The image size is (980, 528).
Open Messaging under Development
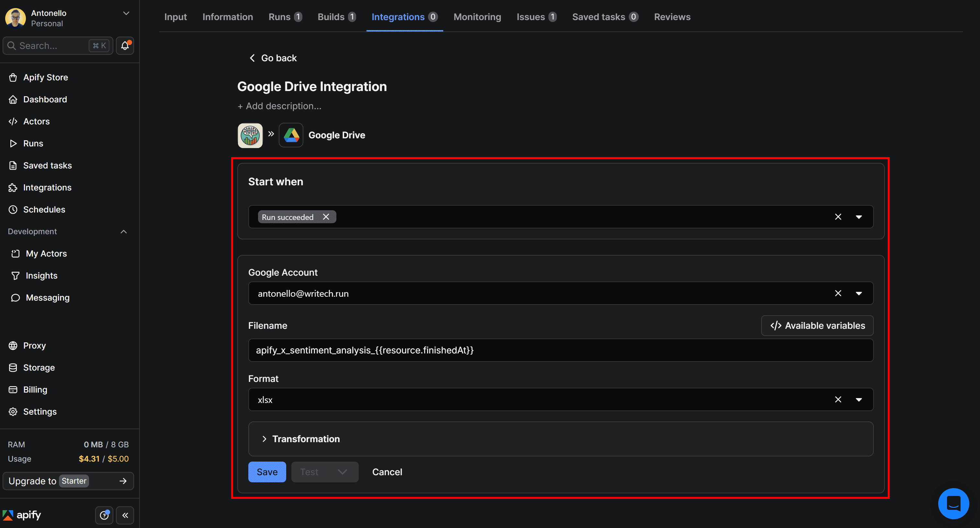click(48, 298)
